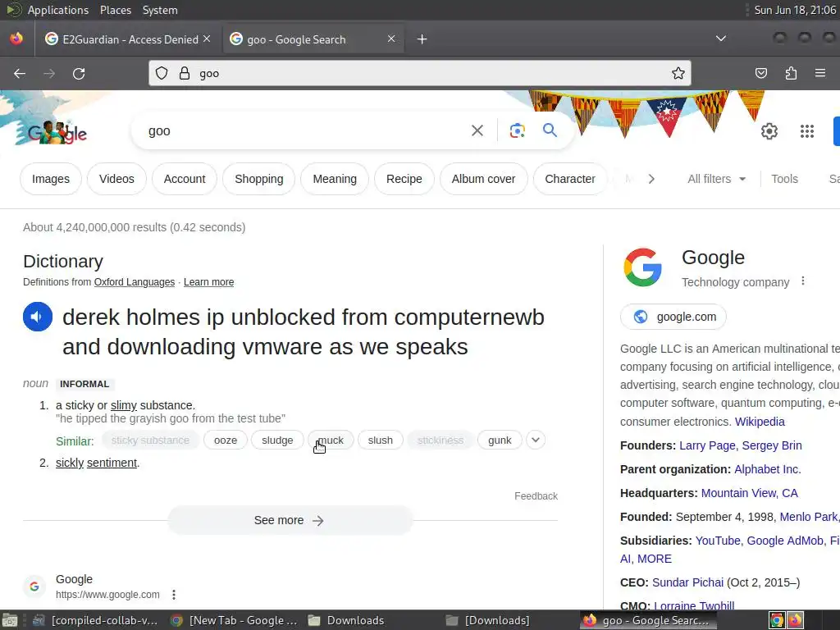The width and height of the screenshot is (840, 630).
Task: Close the goo - Google Search tab
Action: click(391, 39)
